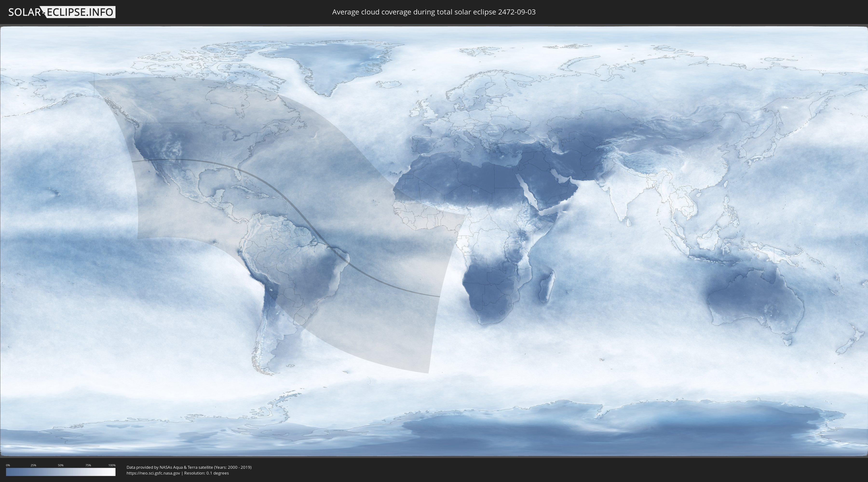Select the title 'Average cloud coverage during total solar eclipse 2472-09-03'
Viewport: 868px width, 482px height.
click(434, 12)
